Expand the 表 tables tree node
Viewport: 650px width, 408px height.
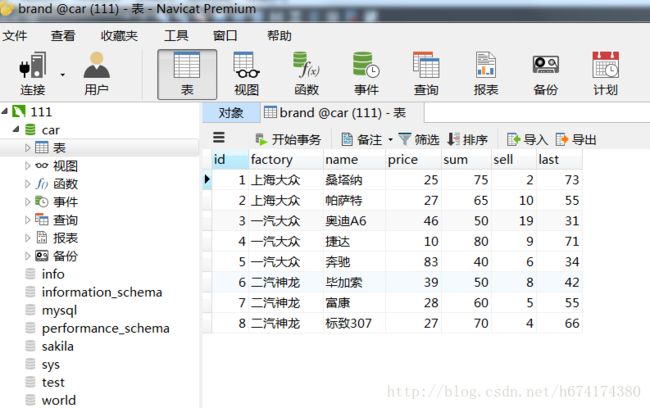[27, 148]
